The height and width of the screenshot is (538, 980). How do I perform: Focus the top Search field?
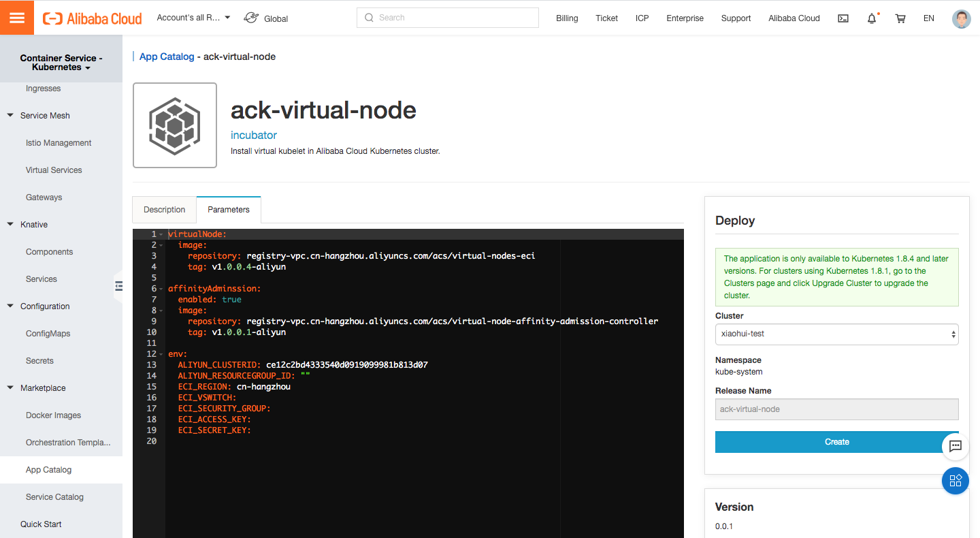coord(448,18)
